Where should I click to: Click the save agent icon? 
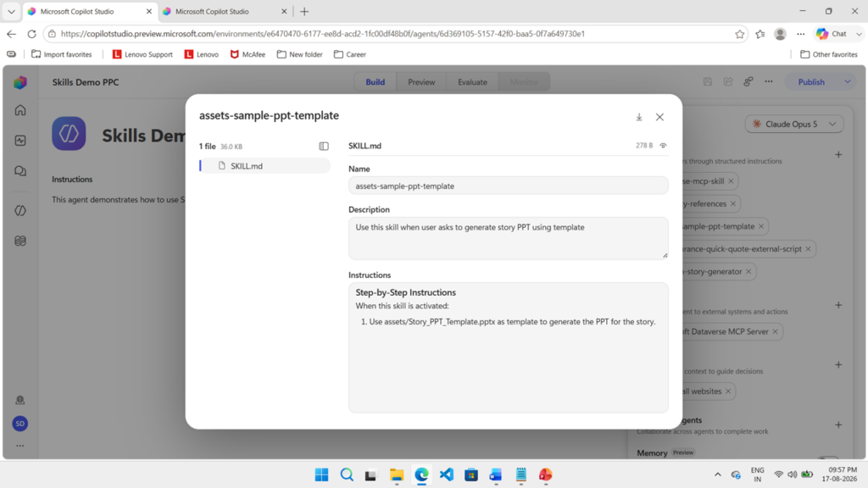(x=708, y=82)
